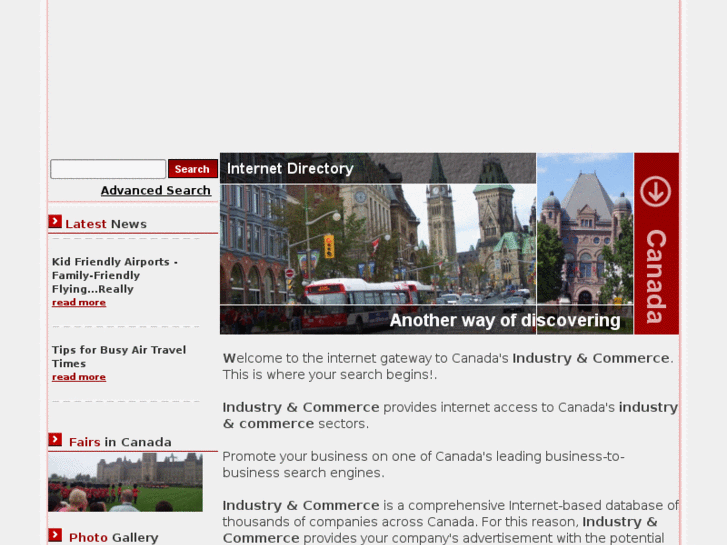Open read more under Tips for Busy Air Travel

tap(79, 377)
